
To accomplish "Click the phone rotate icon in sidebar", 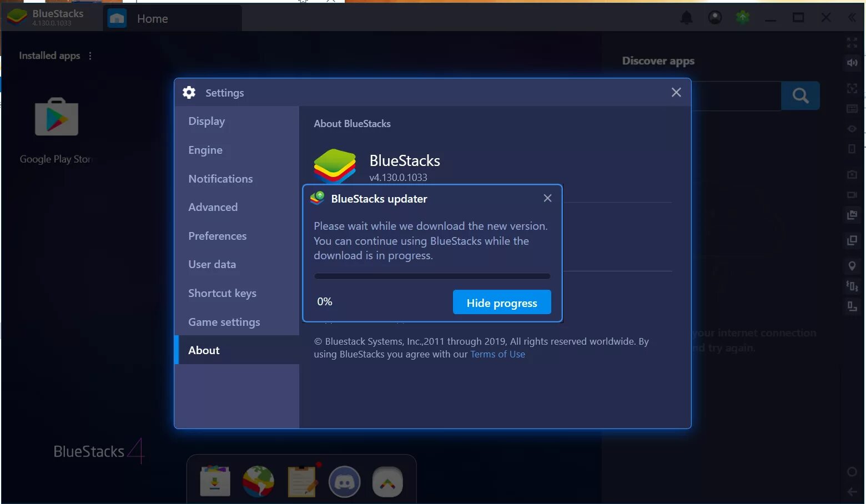I will point(852,149).
